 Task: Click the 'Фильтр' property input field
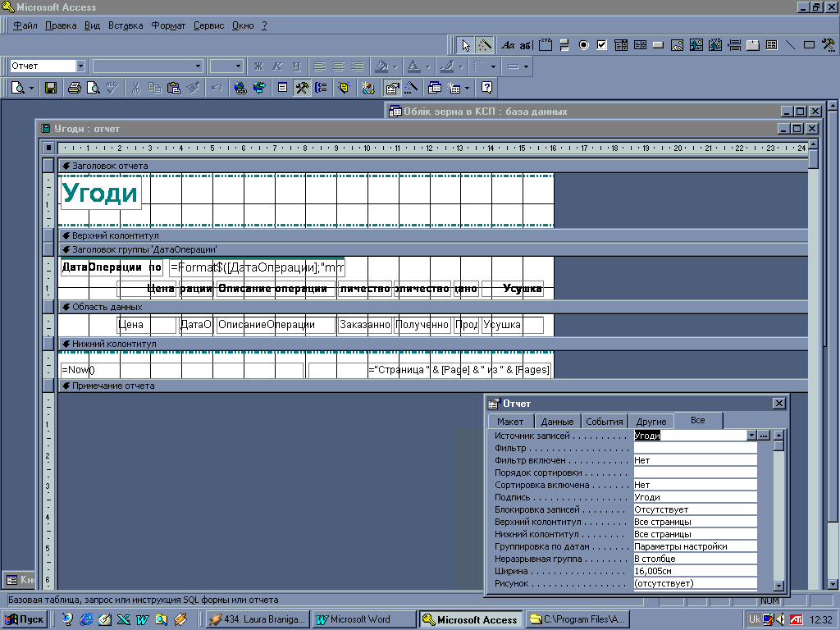pos(695,448)
